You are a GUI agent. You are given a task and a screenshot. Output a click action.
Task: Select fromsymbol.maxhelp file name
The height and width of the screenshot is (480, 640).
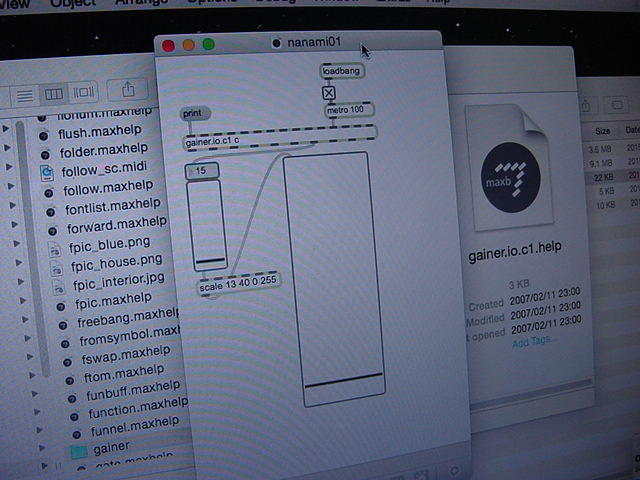(x=130, y=336)
